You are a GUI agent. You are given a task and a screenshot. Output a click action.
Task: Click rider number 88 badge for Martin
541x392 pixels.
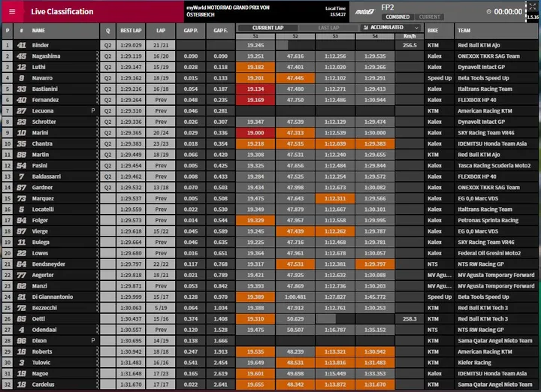[x=21, y=155]
